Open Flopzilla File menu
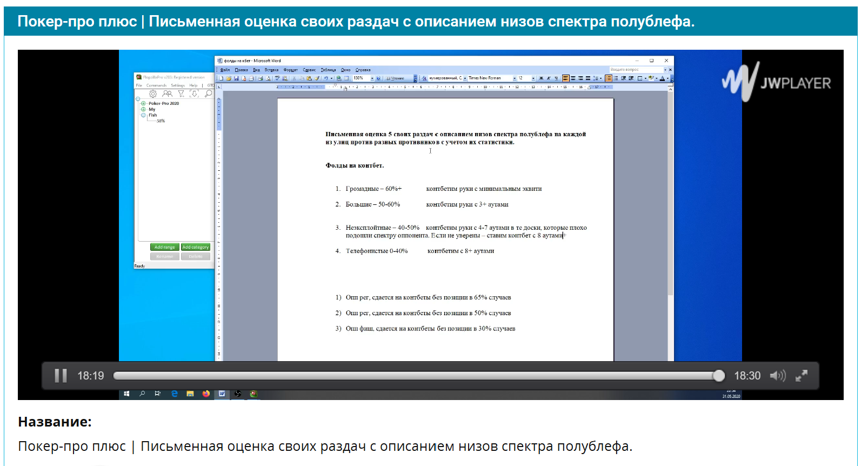The width and height of the screenshot is (868, 466). click(x=139, y=85)
